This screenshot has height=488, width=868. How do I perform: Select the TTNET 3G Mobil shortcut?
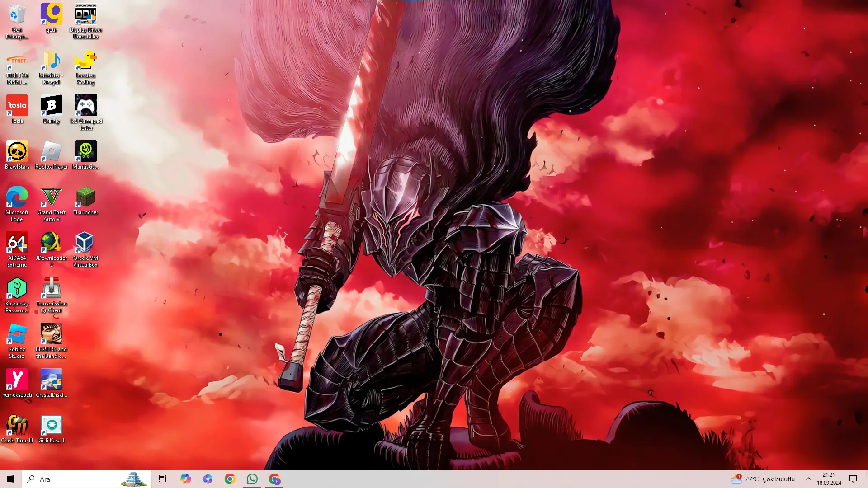(x=17, y=67)
